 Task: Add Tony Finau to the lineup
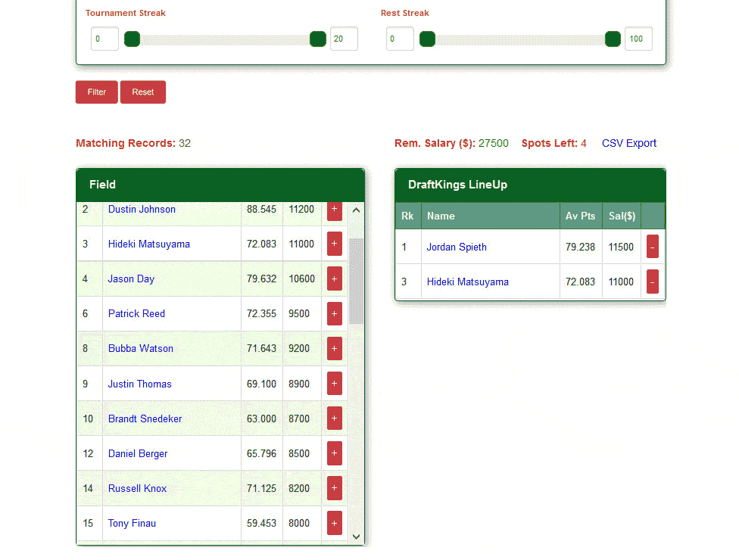click(x=334, y=523)
